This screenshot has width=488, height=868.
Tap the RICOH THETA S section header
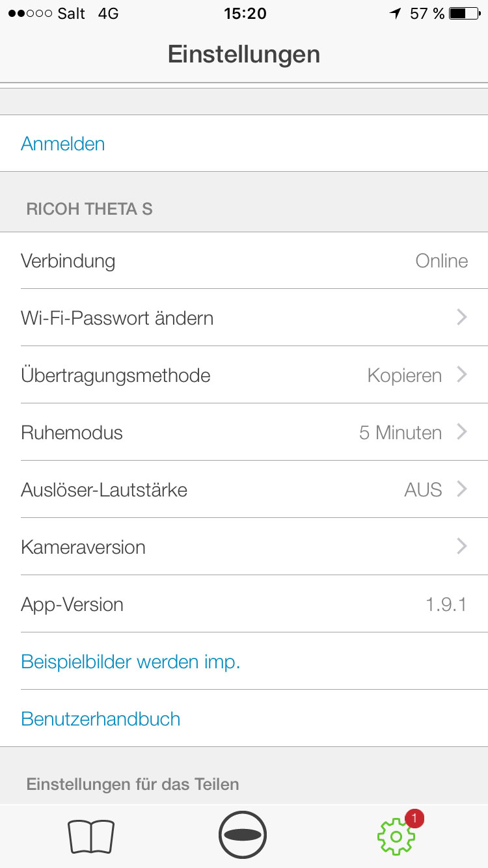[x=90, y=209]
